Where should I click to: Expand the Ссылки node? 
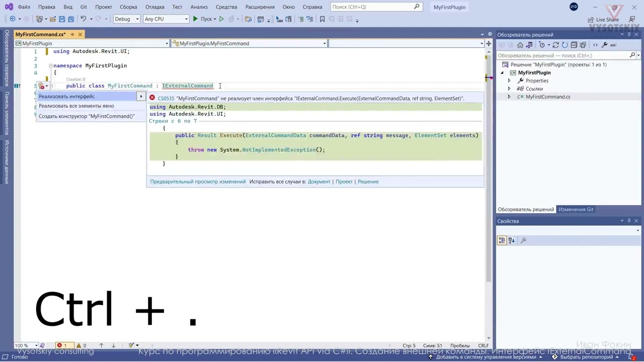pos(509,88)
